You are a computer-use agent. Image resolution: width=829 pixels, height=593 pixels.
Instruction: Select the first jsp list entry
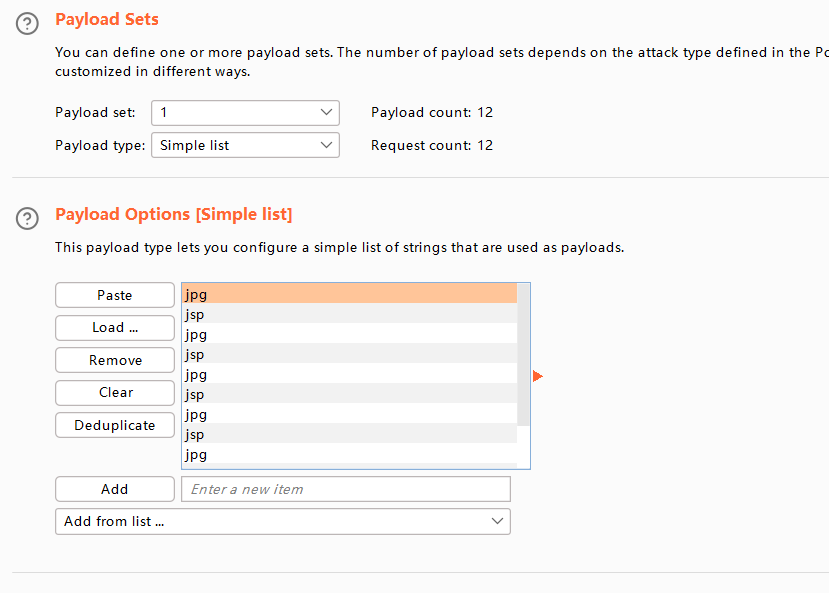[349, 314]
